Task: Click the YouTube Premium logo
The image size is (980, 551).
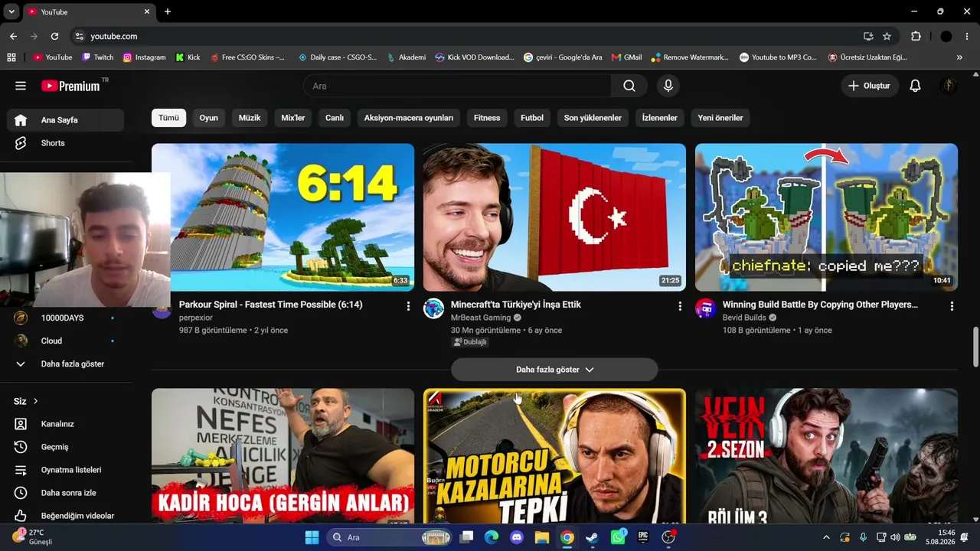Action: (70, 86)
